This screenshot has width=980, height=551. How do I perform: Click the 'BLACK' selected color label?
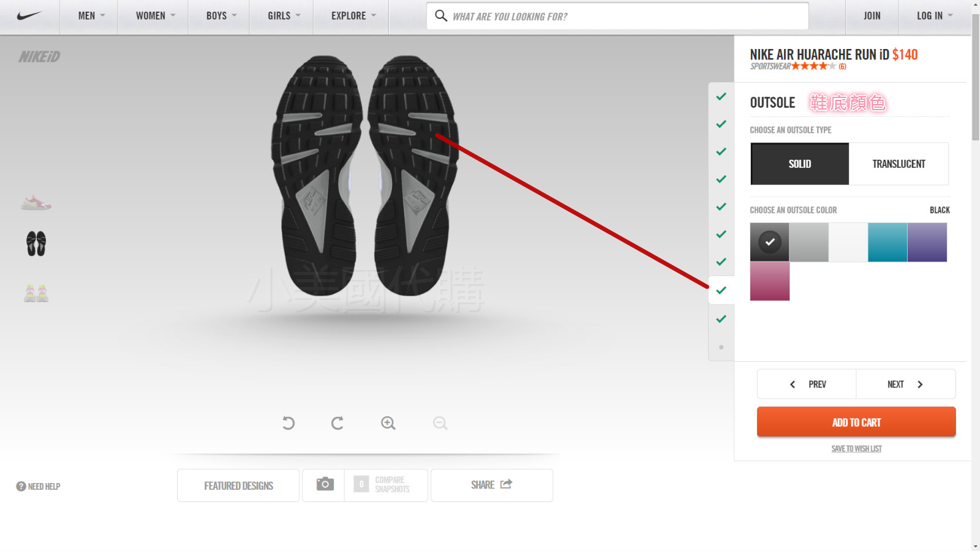[940, 210]
